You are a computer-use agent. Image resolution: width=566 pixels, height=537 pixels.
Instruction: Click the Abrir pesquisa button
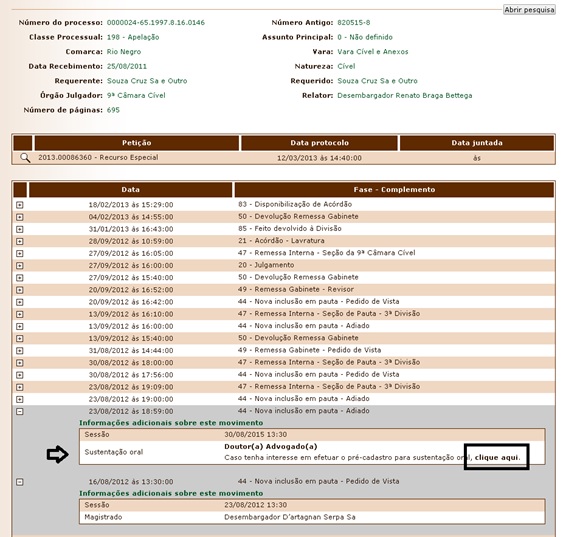click(529, 10)
